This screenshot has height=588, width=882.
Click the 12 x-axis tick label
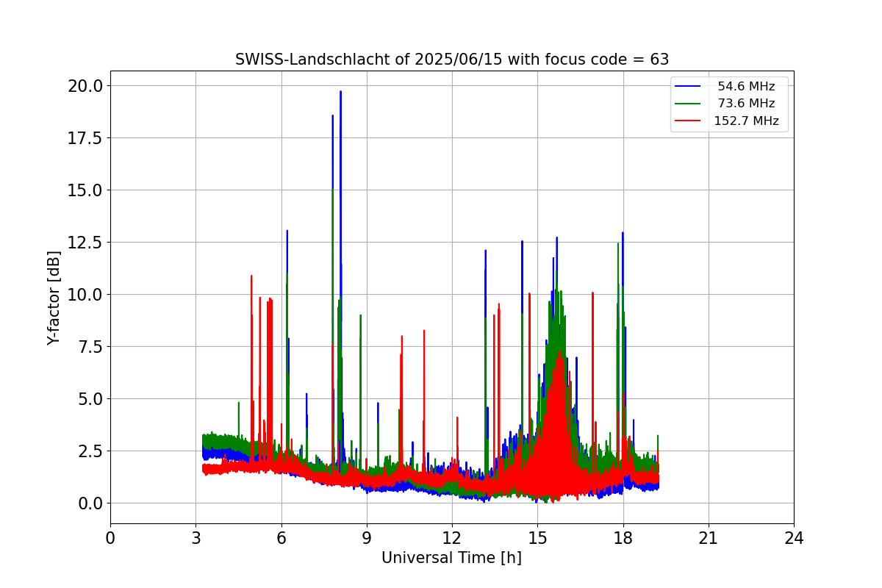(452, 538)
